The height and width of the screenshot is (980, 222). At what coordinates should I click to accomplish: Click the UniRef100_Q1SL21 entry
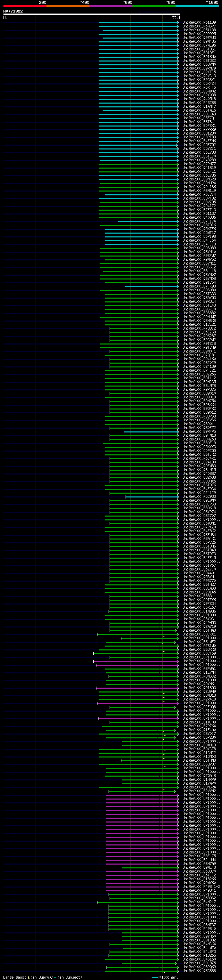click(x=199, y=324)
